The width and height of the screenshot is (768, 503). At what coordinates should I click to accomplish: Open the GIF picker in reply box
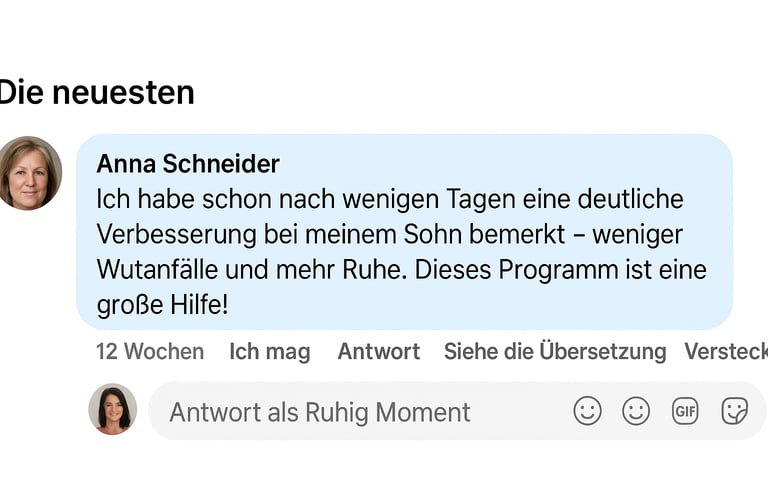(685, 411)
